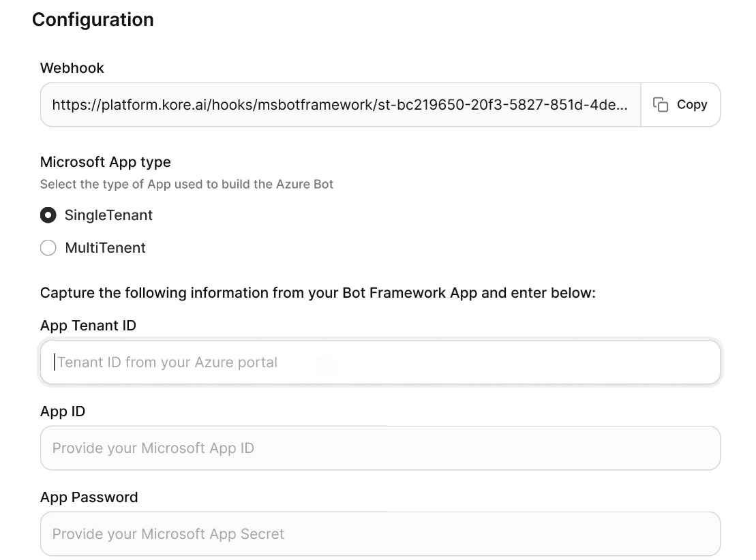Click 'Select the type of App' description
Image resolution: width=756 pixels, height=560 pixels.
tap(187, 184)
